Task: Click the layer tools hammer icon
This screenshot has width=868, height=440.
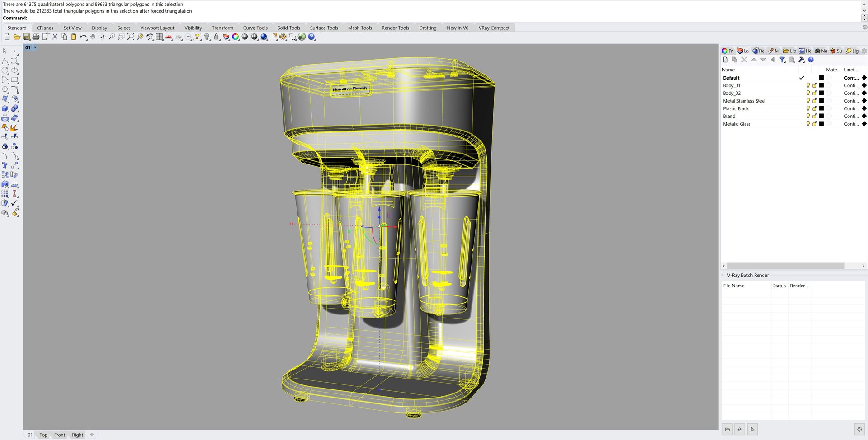Action: (x=801, y=60)
